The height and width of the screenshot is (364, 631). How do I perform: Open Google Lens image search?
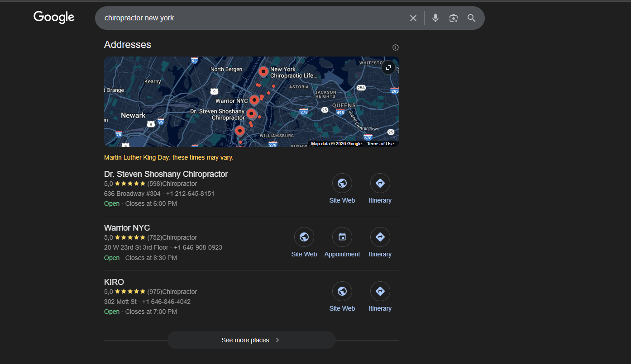pos(453,18)
